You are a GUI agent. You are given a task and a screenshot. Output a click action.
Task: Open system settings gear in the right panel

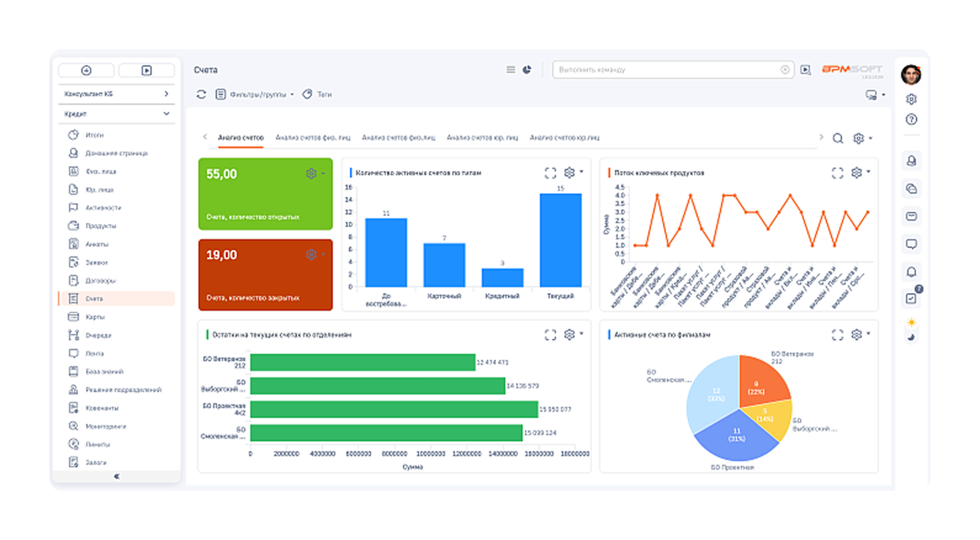(x=912, y=99)
